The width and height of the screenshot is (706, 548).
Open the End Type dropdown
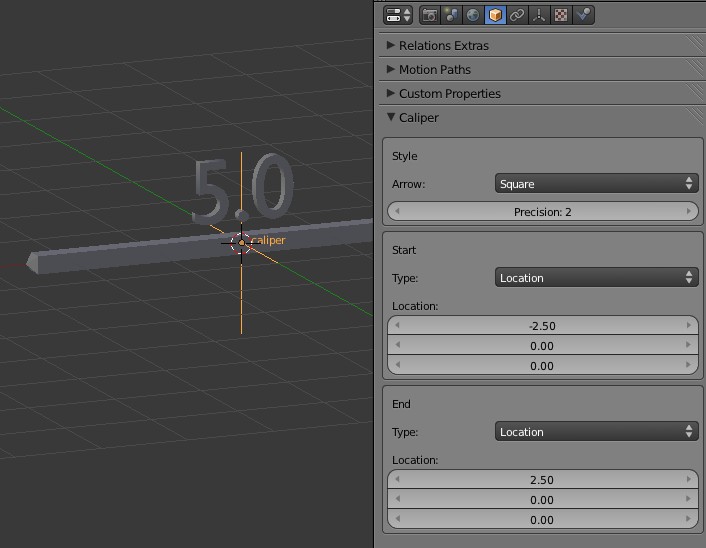click(596, 432)
